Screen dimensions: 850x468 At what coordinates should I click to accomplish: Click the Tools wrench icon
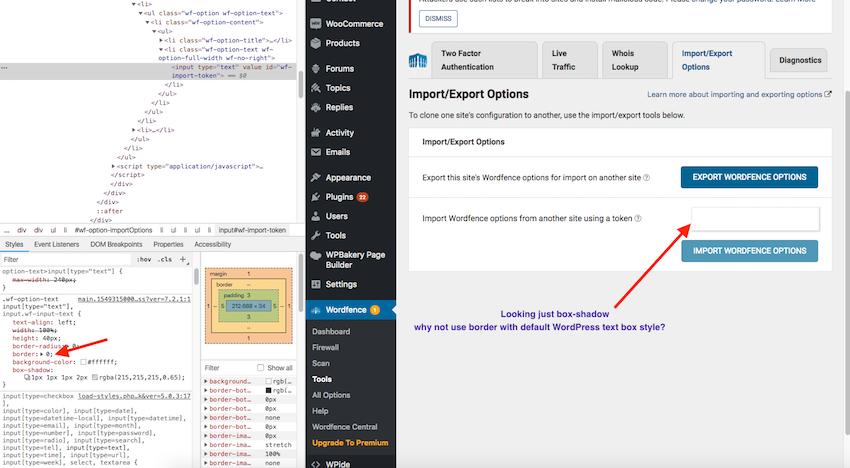pos(316,235)
